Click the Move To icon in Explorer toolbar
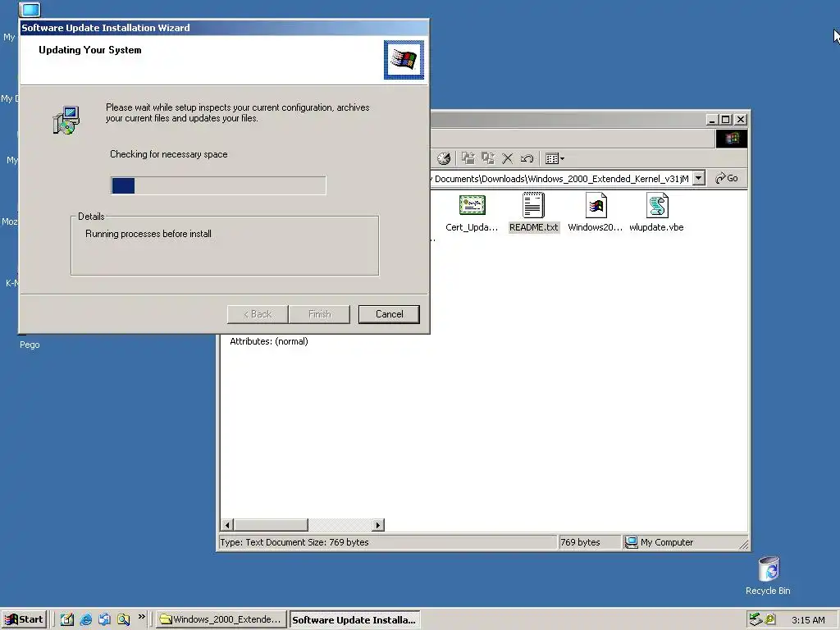The image size is (840, 630). tap(468, 158)
